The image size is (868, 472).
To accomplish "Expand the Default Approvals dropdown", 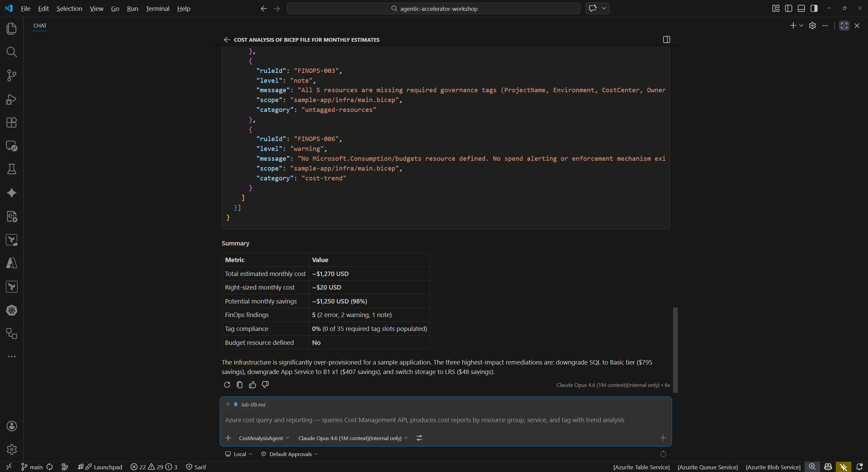I will [x=290, y=454].
